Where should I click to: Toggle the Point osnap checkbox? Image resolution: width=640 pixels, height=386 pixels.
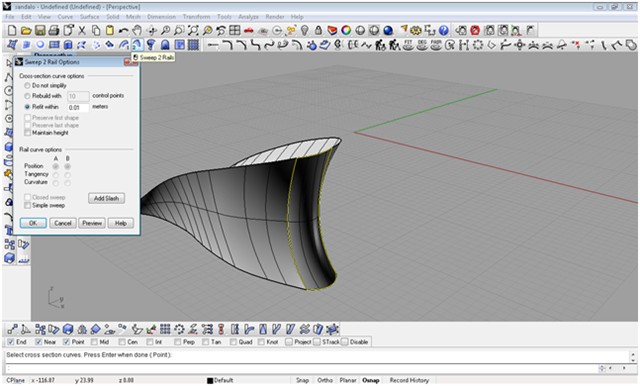coord(67,342)
